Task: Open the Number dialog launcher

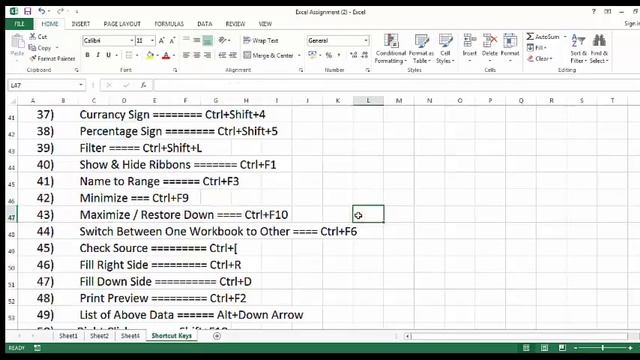Action: click(x=368, y=70)
